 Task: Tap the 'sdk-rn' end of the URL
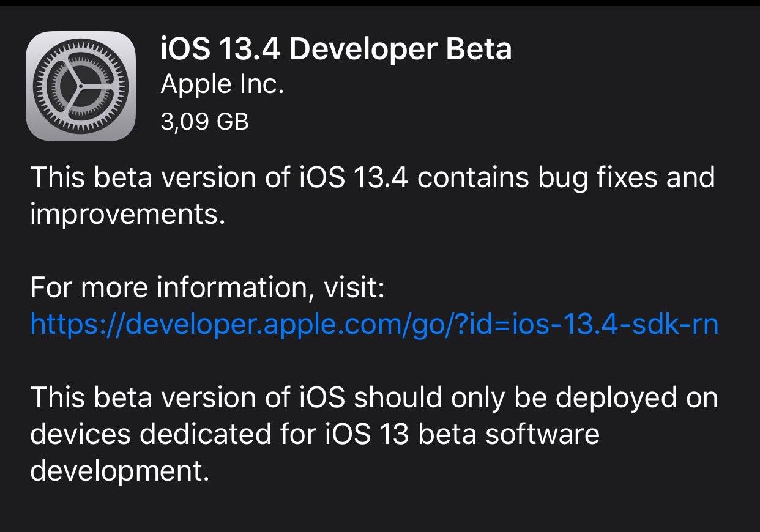click(x=676, y=324)
